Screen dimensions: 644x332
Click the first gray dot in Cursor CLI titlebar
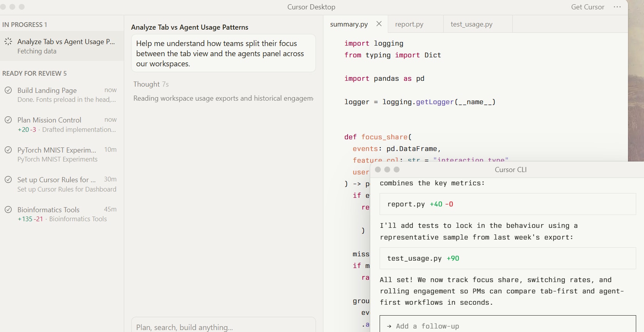pyautogui.click(x=378, y=169)
